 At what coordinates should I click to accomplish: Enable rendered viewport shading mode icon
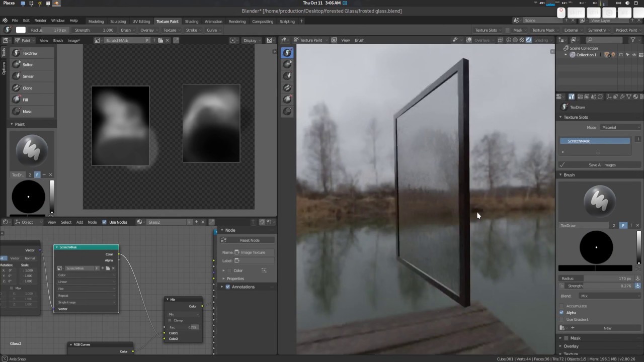pos(529,40)
